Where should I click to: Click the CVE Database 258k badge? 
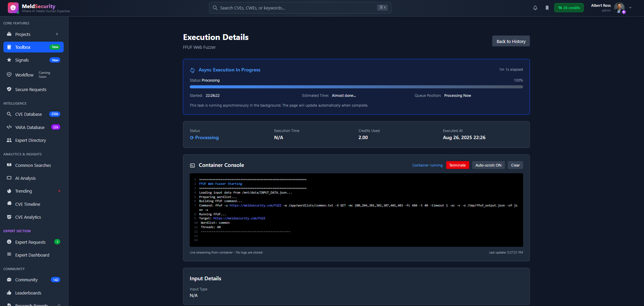coord(55,114)
